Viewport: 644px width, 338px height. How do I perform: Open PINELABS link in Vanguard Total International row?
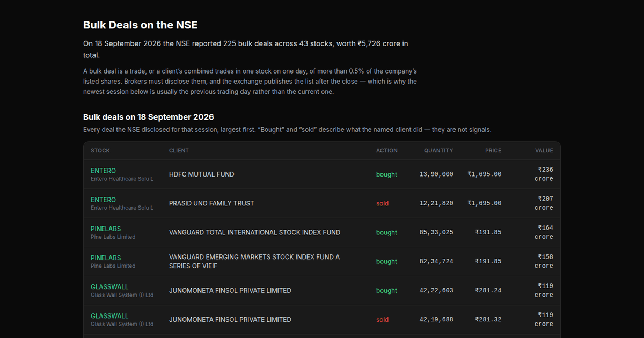tap(106, 229)
